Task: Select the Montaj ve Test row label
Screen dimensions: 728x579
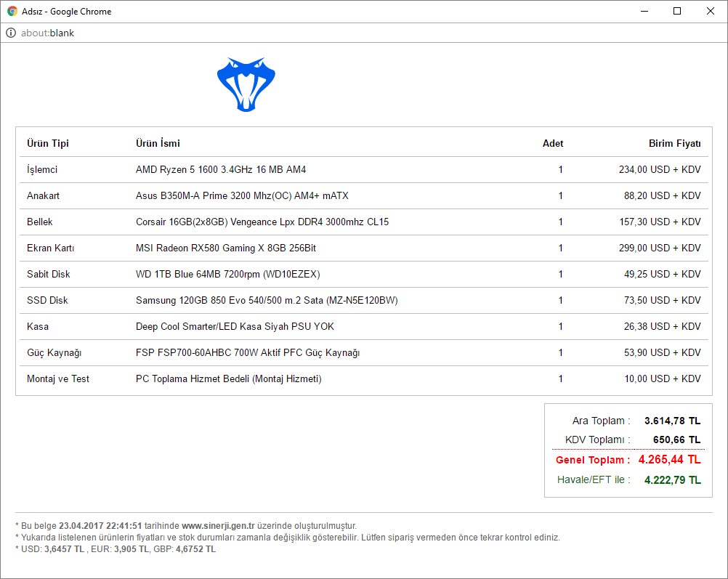Action: click(x=58, y=379)
